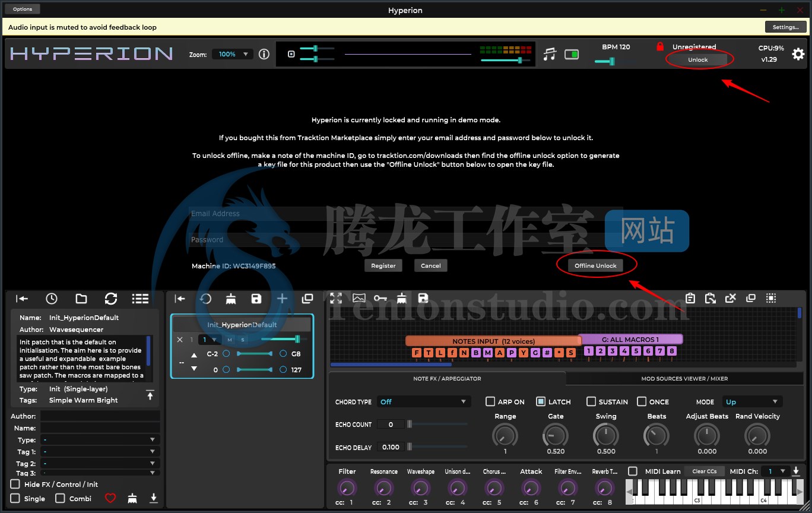Screen dimensions: 812x513
Task: Click the select-all dotted square icon
Action: [x=771, y=299]
